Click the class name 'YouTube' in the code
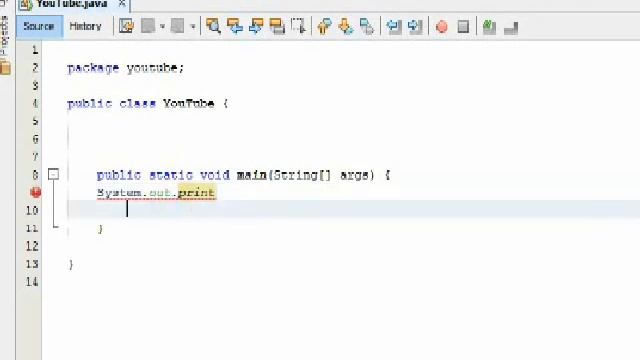Screen dimensions: 640x360 (x=189, y=103)
